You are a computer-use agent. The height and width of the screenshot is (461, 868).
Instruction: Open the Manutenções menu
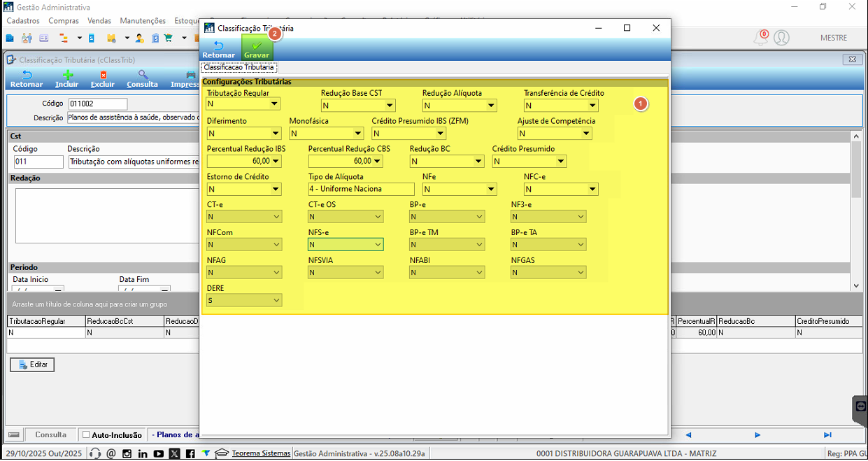click(x=143, y=21)
